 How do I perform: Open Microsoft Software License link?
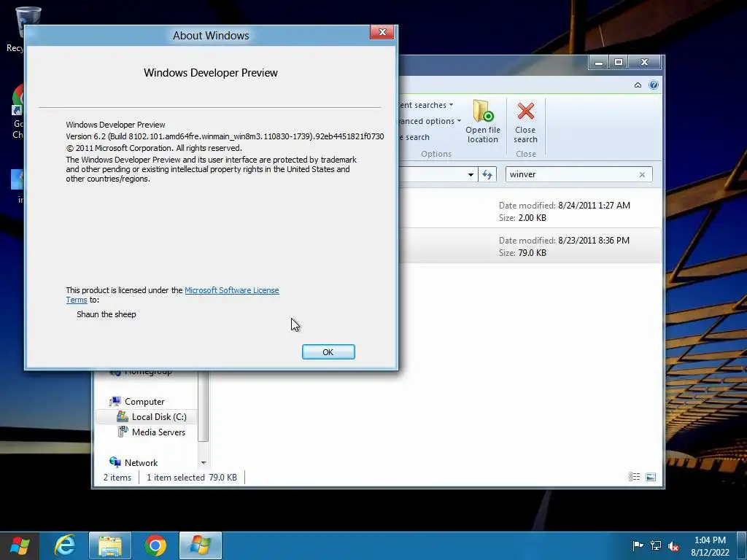tap(231, 290)
